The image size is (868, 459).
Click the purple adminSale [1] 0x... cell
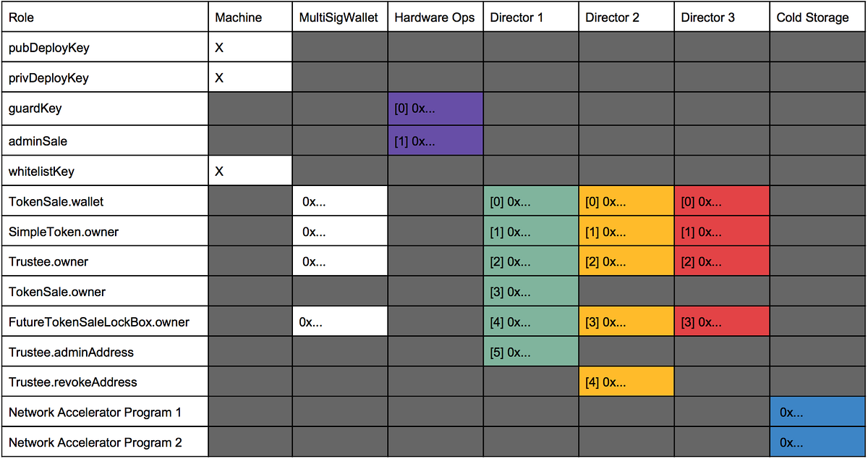[435, 141]
